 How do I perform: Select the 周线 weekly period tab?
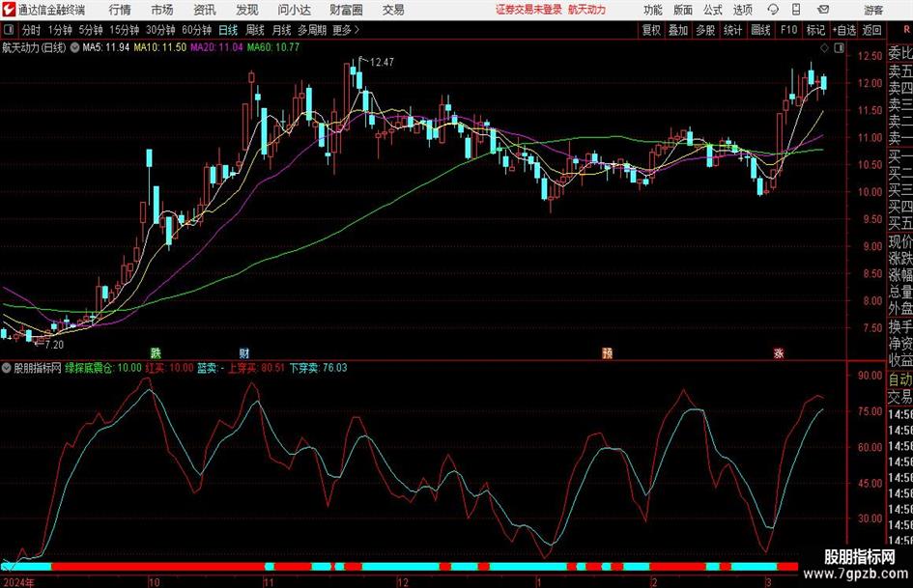click(x=255, y=30)
